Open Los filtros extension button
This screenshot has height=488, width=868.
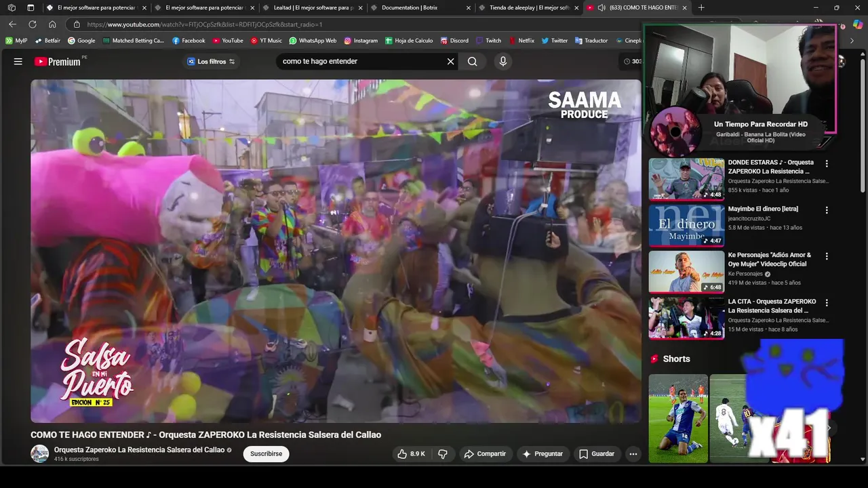pyautogui.click(x=210, y=61)
